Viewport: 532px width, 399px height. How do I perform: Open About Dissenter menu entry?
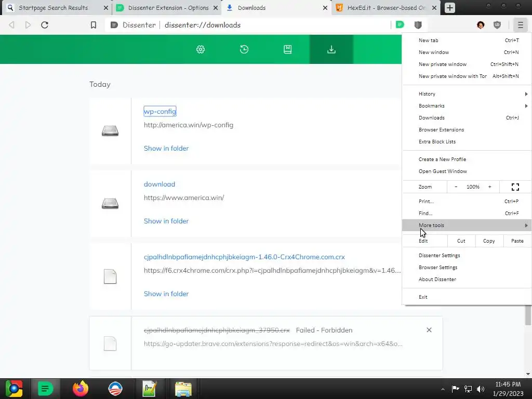467,279
